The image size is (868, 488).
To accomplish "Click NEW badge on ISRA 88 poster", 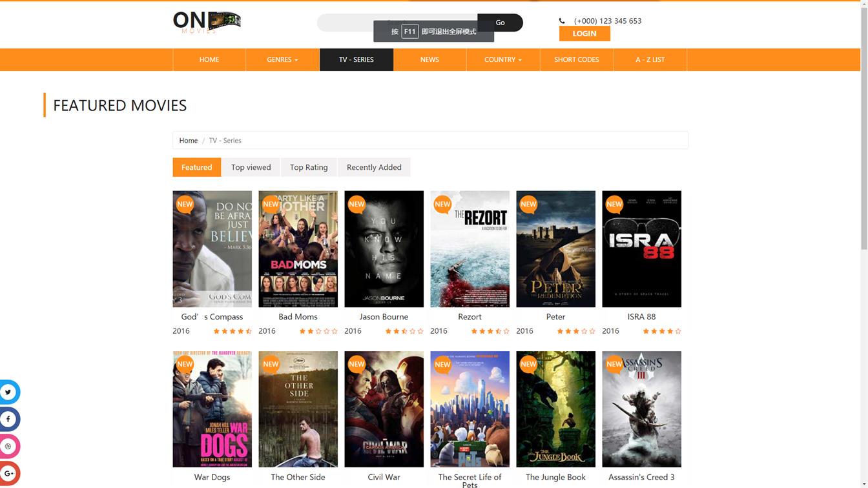I will (x=614, y=204).
